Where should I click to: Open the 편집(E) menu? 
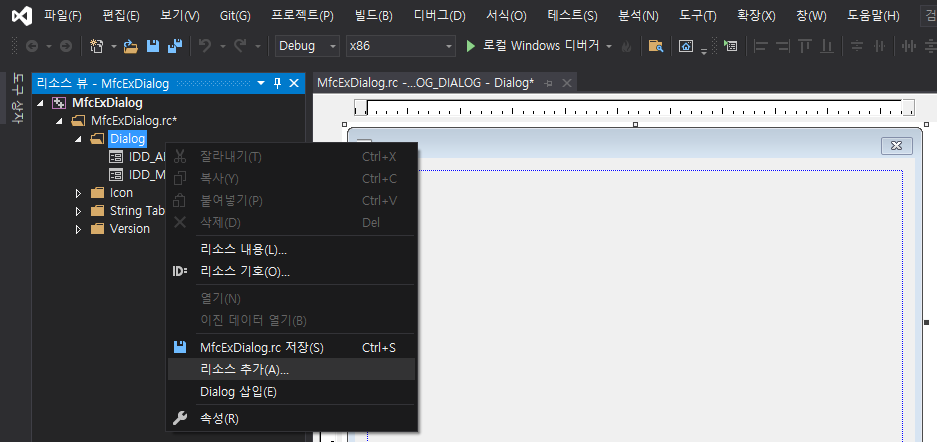(x=121, y=16)
